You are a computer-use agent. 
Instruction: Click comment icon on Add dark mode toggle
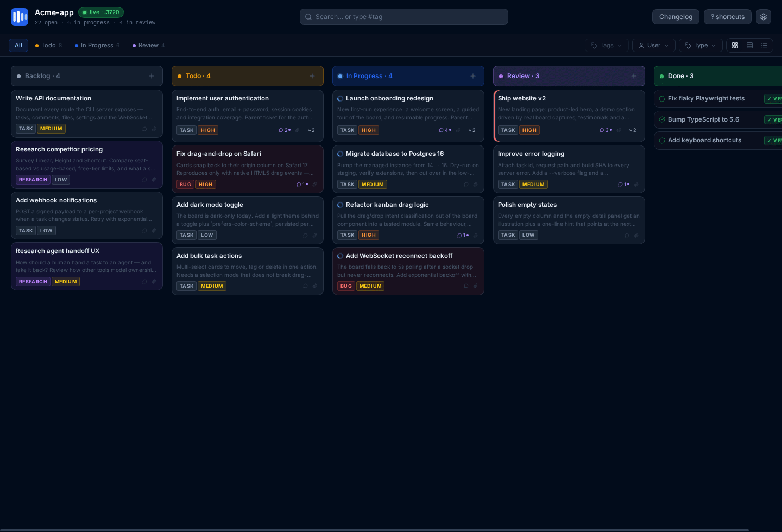305,236
